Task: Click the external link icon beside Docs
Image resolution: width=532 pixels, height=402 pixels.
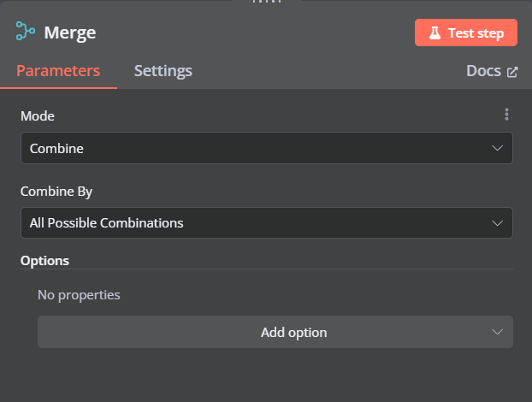Action: tap(512, 72)
